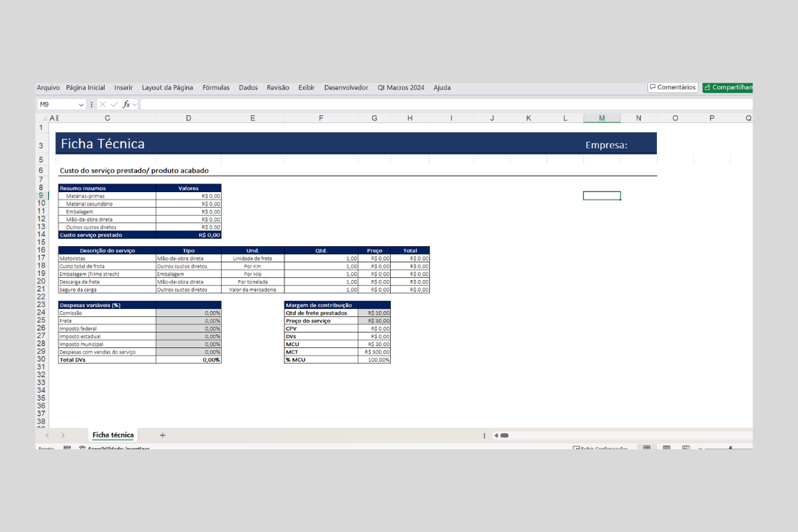Add a new sheet with plus icon
The width and height of the screenshot is (798, 532).
click(163, 435)
